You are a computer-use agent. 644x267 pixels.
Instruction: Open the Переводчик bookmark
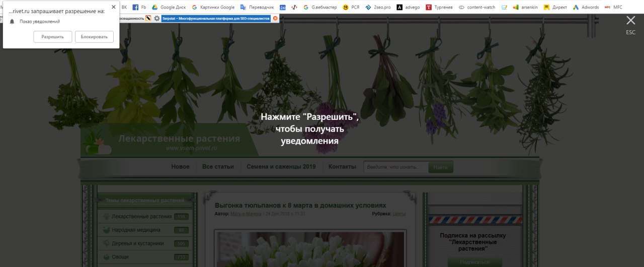[x=257, y=7]
